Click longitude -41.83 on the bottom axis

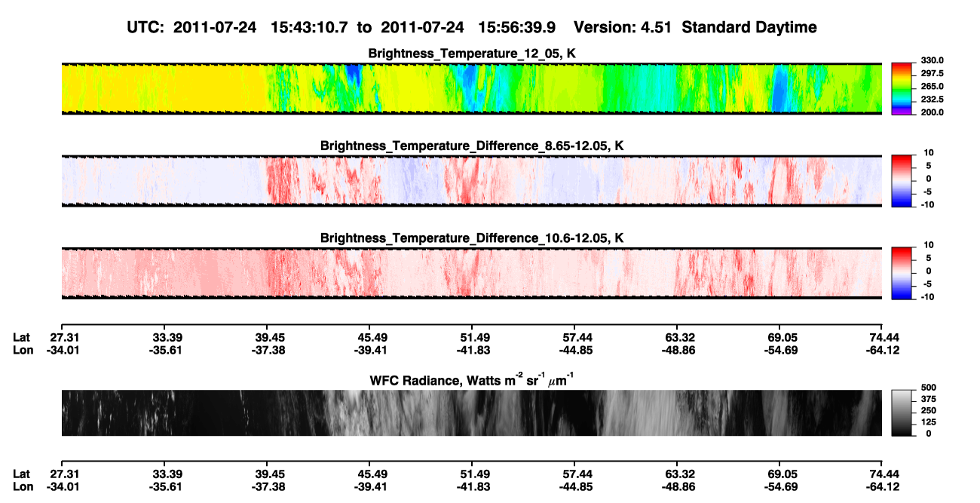pos(472,487)
